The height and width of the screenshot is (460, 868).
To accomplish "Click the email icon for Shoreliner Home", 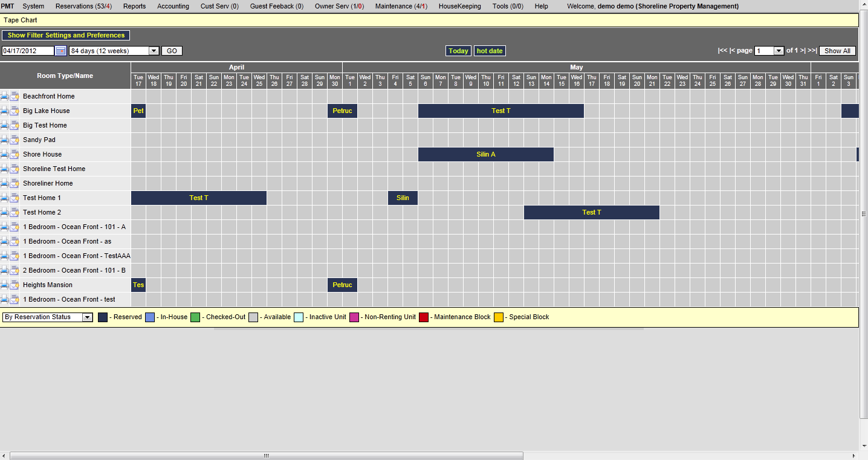I will 15,183.
